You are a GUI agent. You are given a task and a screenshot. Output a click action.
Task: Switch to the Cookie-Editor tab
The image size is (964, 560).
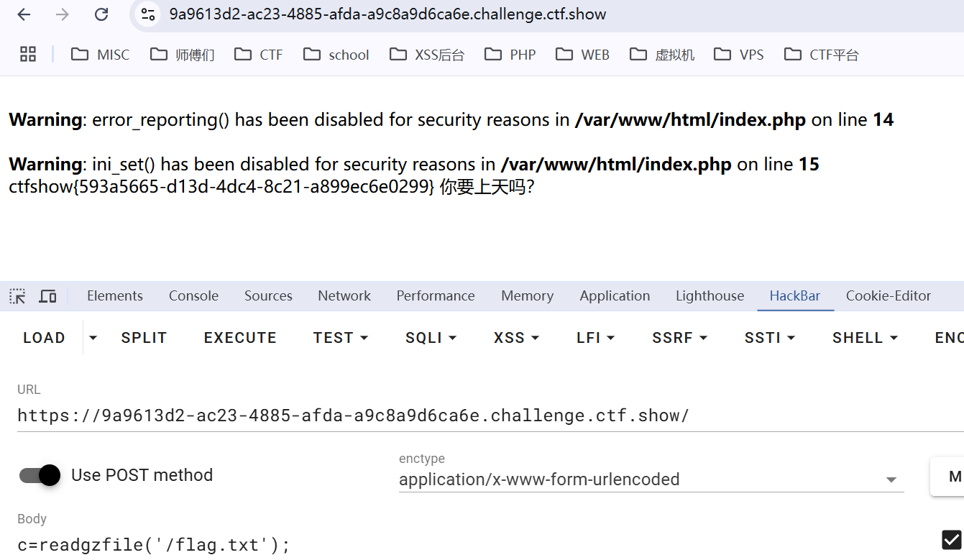pyautogui.click(x=888, y=296)
